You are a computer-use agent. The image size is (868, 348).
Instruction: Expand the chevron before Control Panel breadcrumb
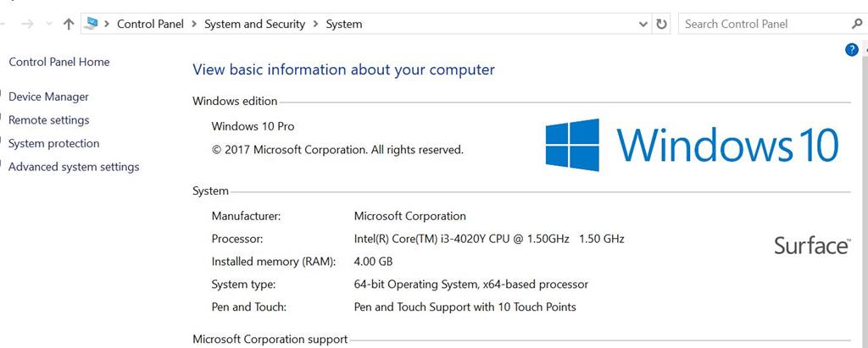click(107, 25)
